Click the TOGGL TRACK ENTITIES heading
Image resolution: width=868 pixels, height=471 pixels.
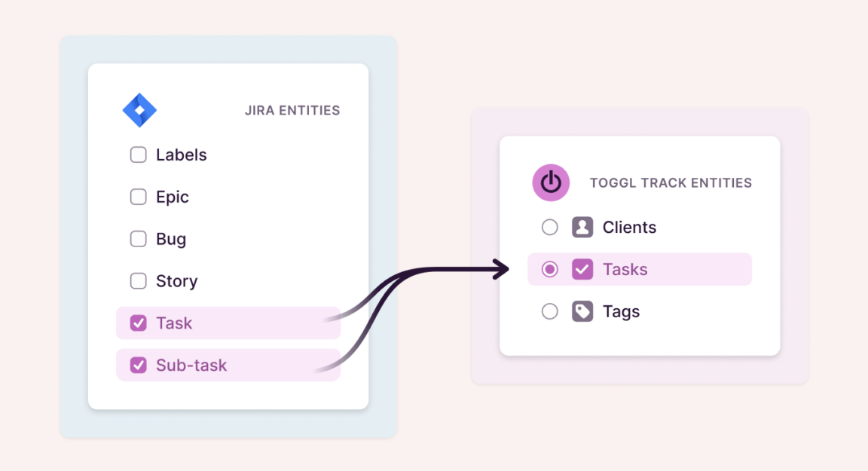coord(670,182)
